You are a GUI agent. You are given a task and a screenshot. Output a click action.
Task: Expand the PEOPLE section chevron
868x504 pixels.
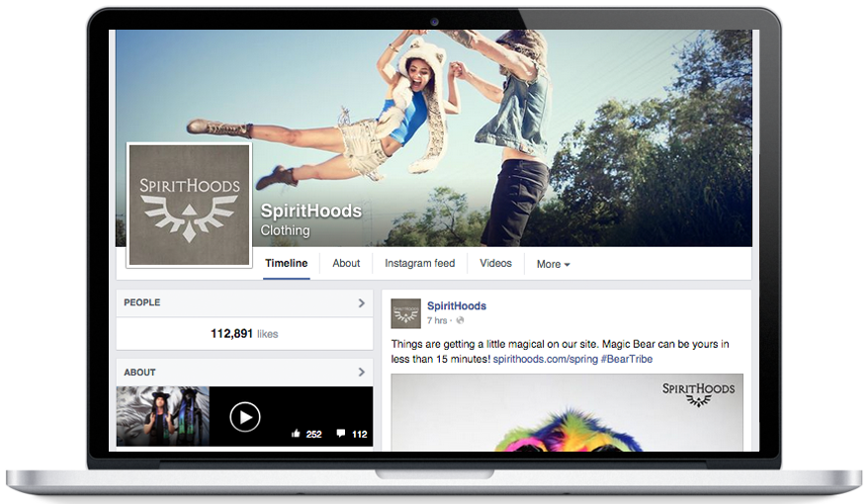pos(362,303)
